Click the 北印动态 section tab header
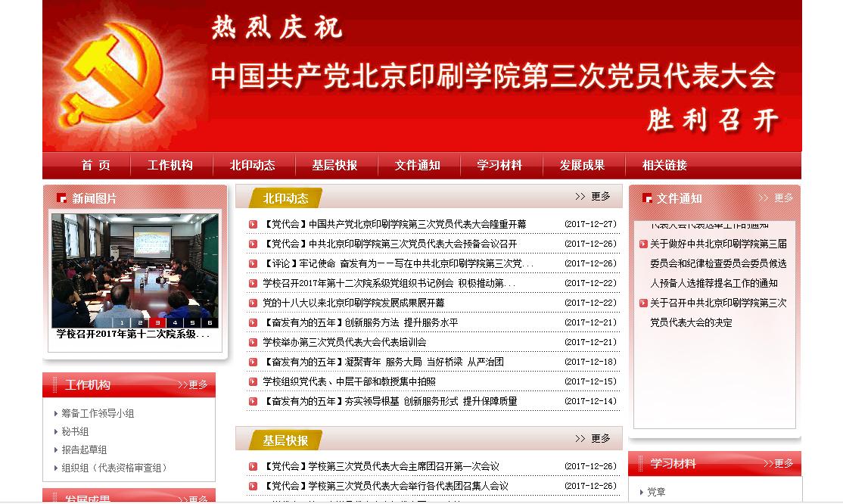The image size is (843, 504). (x=285, y=198)
